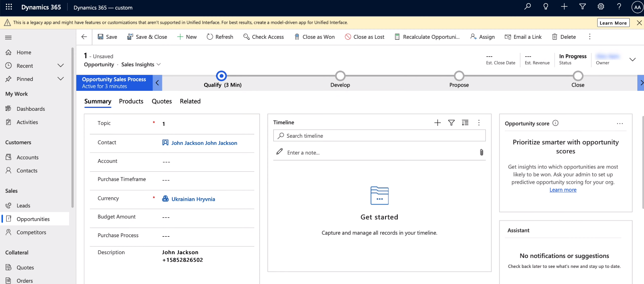Expand the Recent chevron in sidebar

point(61,65)
